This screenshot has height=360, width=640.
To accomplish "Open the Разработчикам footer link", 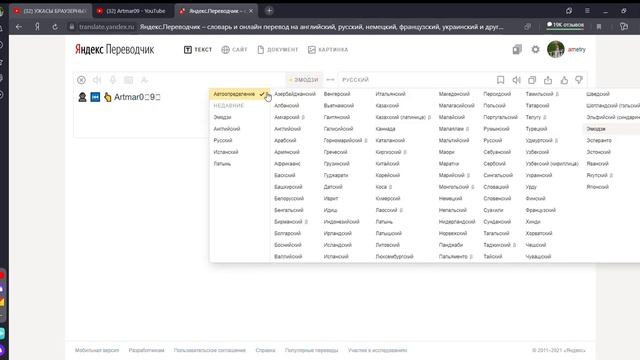I will point(146,350).
